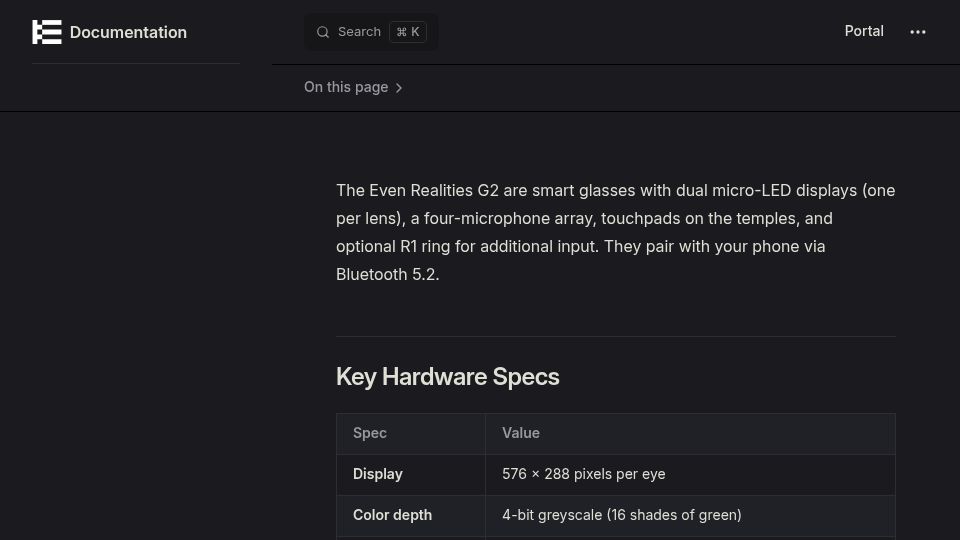This screenshot has height=540, width=960.
Task: Click the intro paragraph about Even Realities G2
Action: (615, 233)
